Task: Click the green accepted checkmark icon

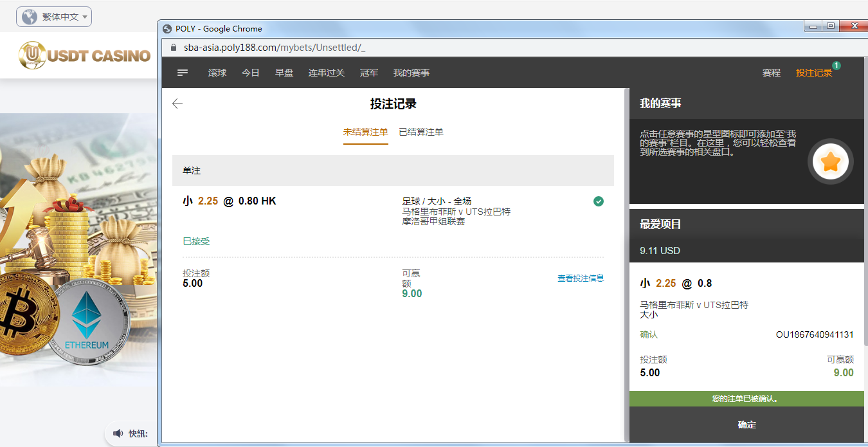Action: point(599,201)
